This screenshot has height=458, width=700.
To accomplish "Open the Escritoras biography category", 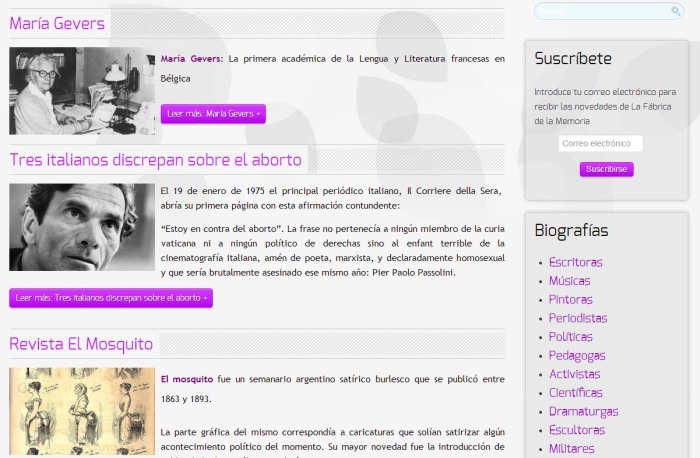I will pos(575,262).
